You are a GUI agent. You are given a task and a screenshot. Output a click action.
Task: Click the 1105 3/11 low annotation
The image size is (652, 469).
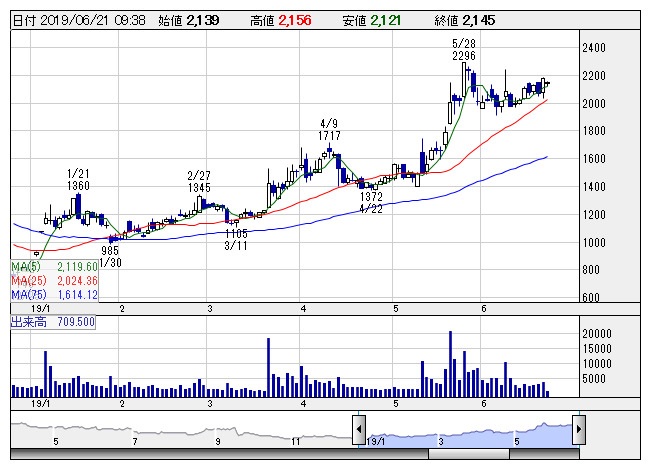(x=236, y=238)
